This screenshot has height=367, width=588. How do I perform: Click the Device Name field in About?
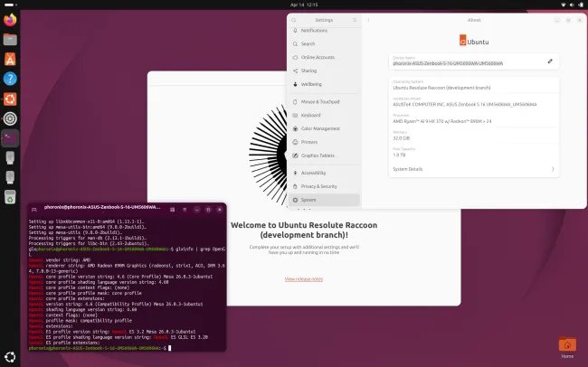click(474, 61)
